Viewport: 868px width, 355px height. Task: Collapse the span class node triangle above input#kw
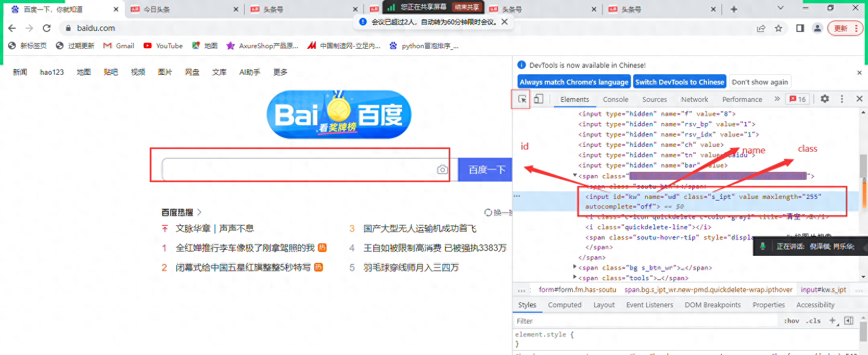point(575,176)
